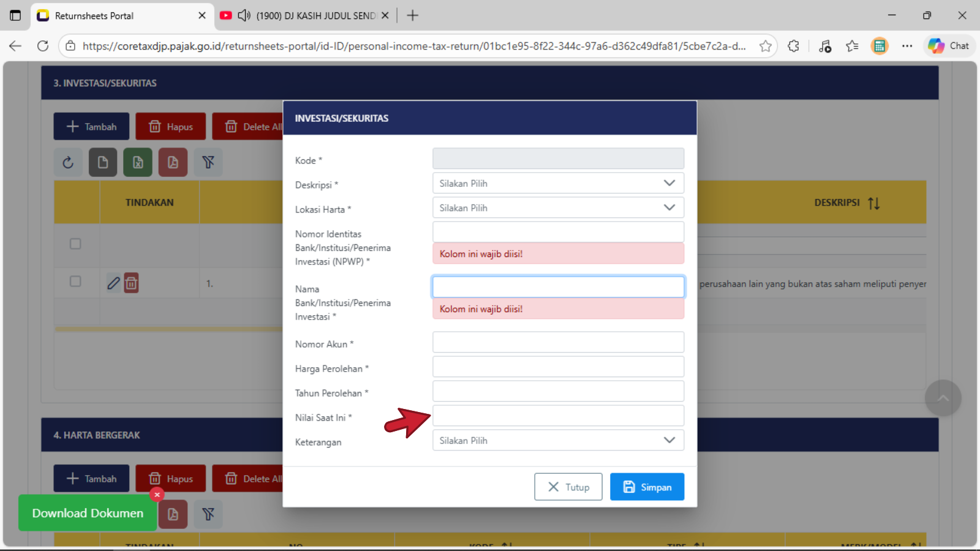Sort by the Deskripsi column arrows
The height and width of the screenshot is (551, 980).
click(873, 203)
